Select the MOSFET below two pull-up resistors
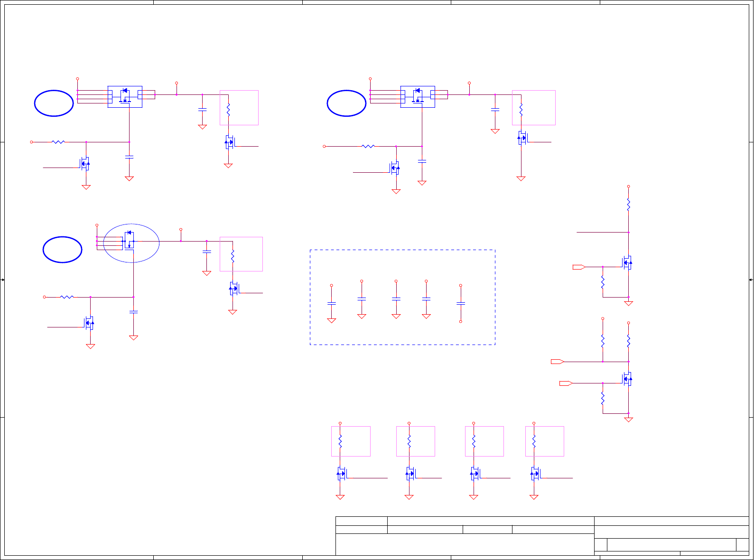Image resolution: width=754 pixels, height=560 pixels. pyautogui.click(x=627, y=379)
